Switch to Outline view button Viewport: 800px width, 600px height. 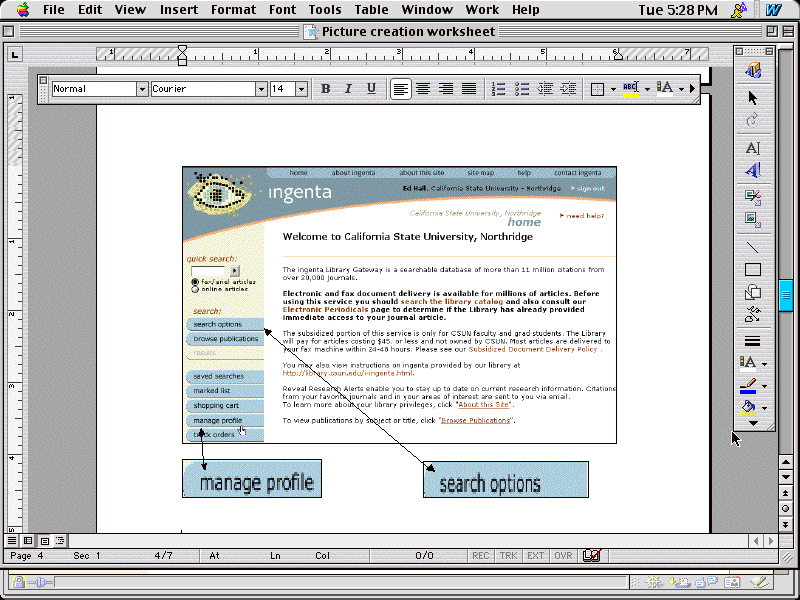click(x=61, y=540)
